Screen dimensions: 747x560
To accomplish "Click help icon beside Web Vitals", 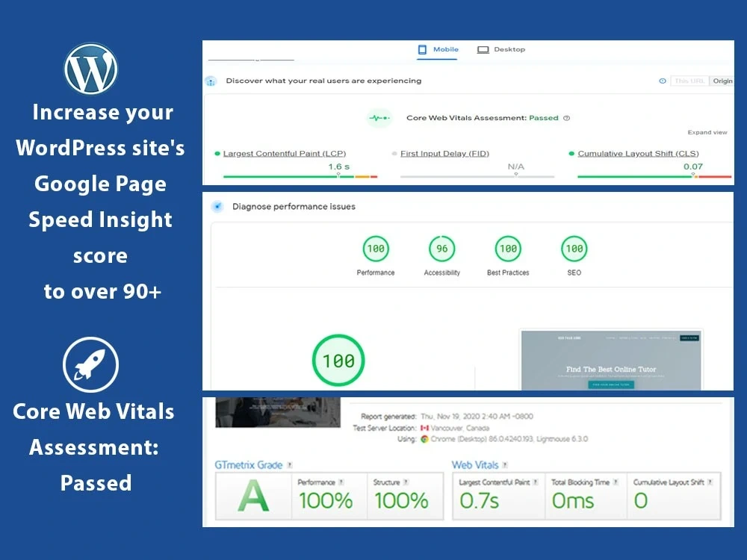I will (x=505, y=465).
